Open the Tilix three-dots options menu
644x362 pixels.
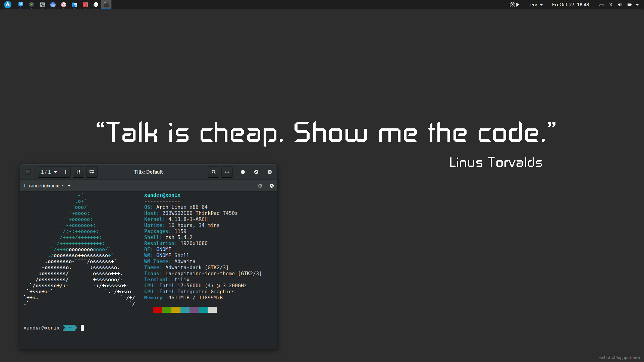227,172
